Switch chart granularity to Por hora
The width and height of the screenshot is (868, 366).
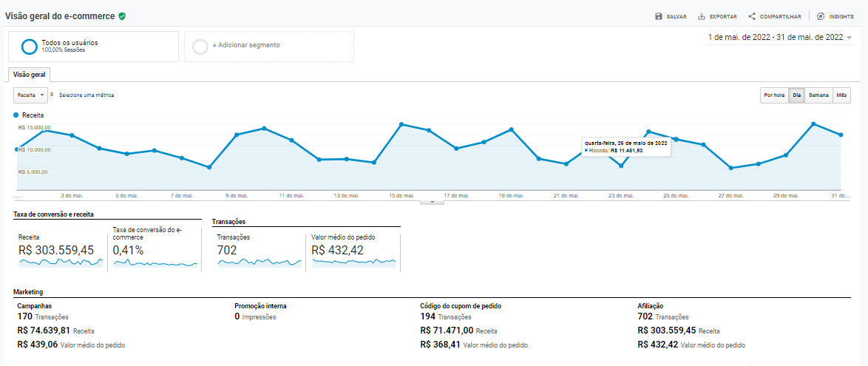pos(774,95)
